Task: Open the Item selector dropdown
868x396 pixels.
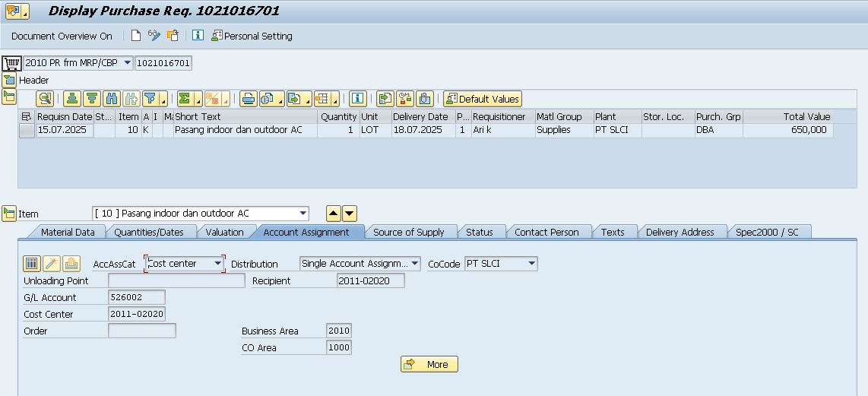Action: 303,214
